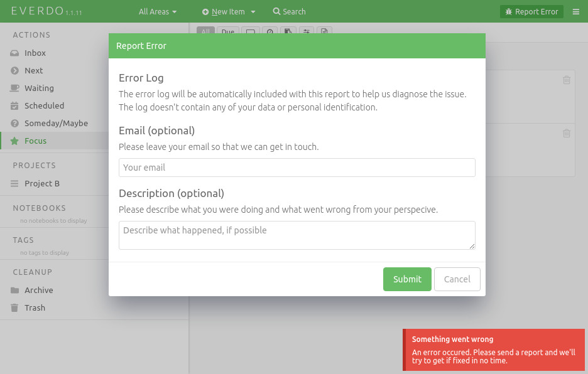The width and height of the screenshot is (588, 374).
Task: Submit the error report
Action: (407, 279)
